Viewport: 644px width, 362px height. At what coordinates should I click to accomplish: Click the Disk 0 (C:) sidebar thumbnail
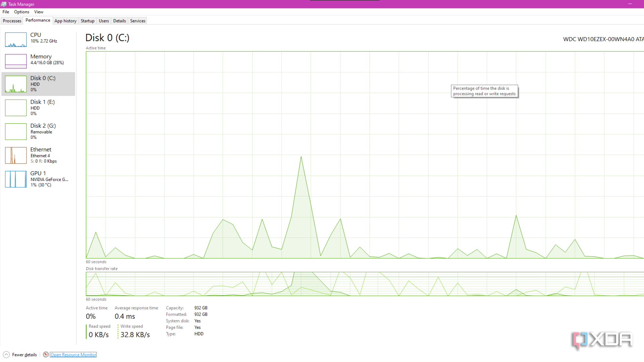point(16,84)
